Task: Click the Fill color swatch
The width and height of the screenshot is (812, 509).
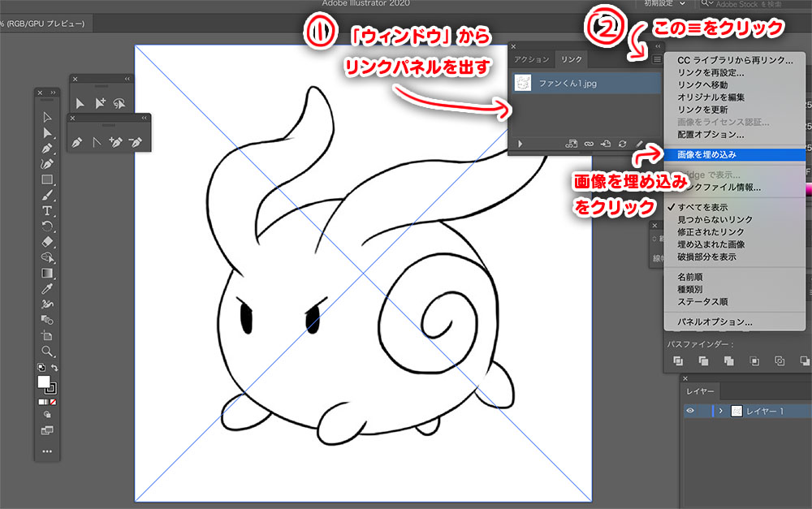Action: point(44,382)
